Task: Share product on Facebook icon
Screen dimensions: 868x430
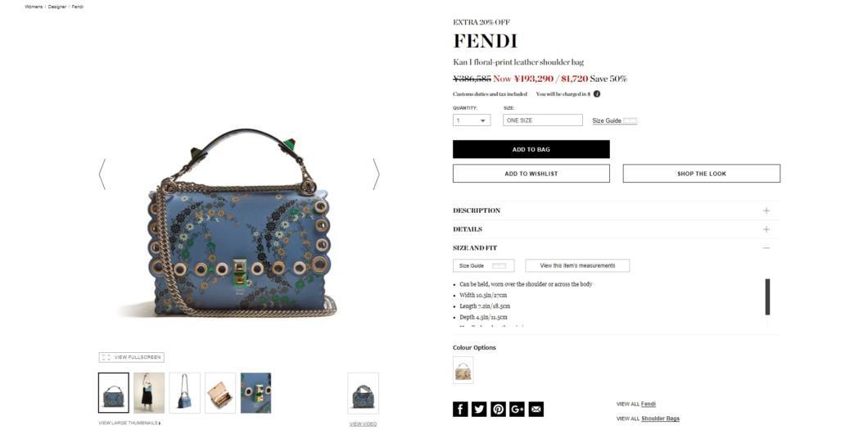Action: pos(460,409)
